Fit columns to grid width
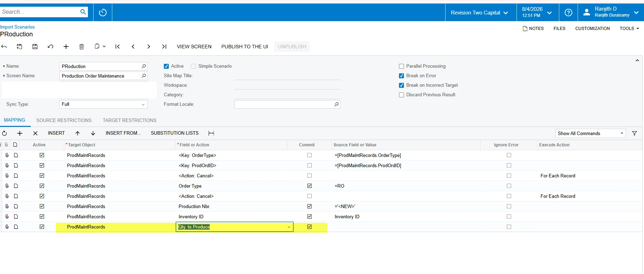Viewport: 644px width, 274px height. [x=211, y=133]
